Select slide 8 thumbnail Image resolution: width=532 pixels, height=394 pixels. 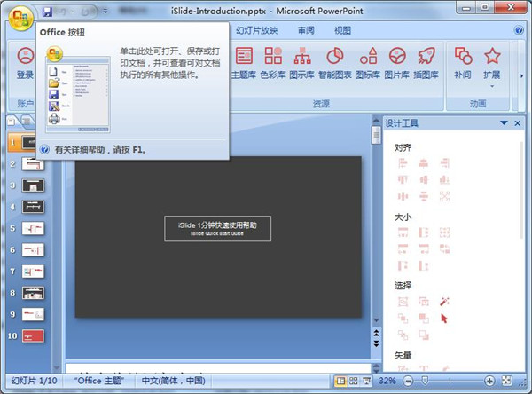pos(33,293)
